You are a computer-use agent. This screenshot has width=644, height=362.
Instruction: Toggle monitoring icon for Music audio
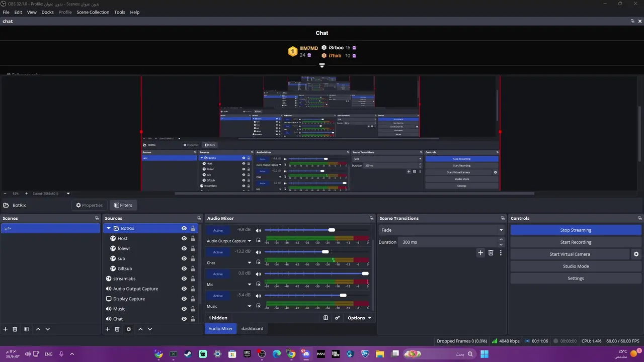pyautogui.click(x=258, y=306)
